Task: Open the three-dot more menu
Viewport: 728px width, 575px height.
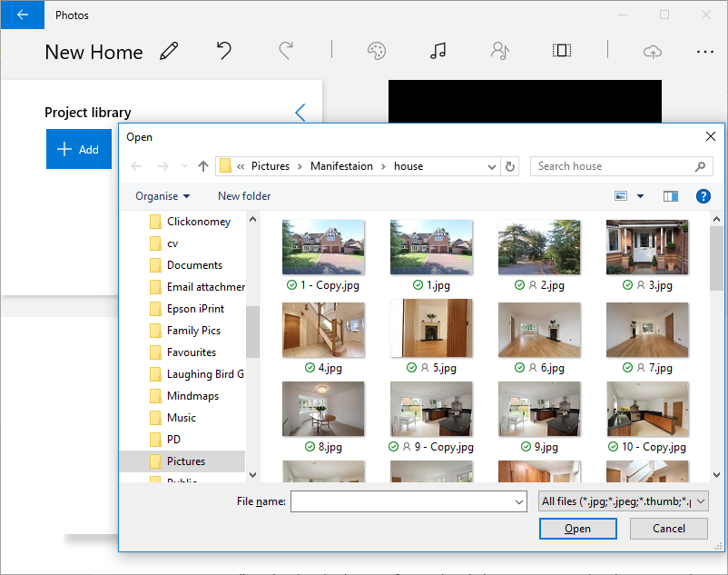Action: click(704, 52)
